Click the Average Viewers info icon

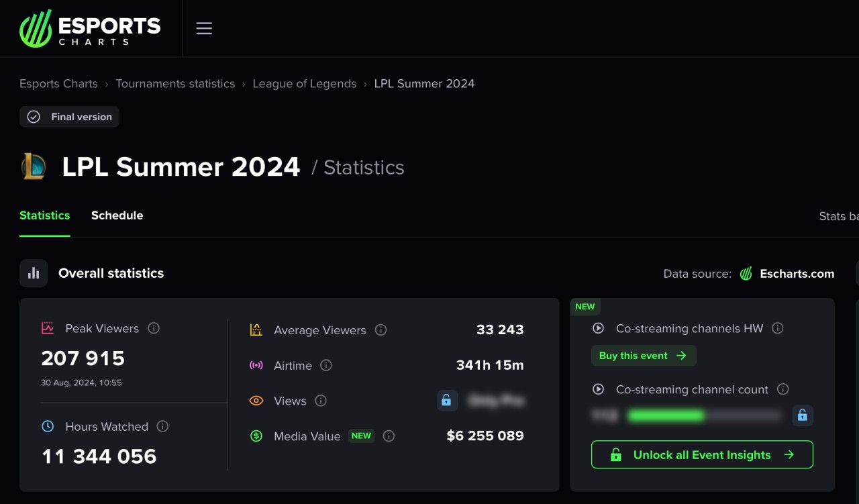point(381,330)
